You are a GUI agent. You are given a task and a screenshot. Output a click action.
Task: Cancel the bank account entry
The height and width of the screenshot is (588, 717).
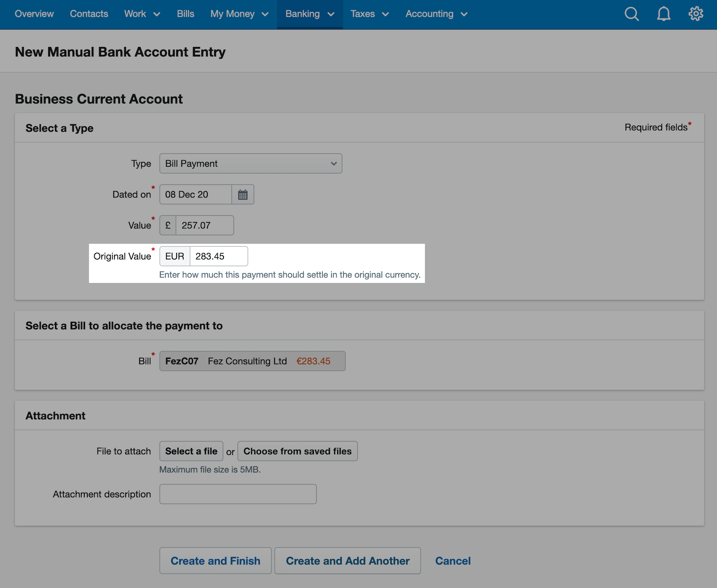(x=453, y=561)
